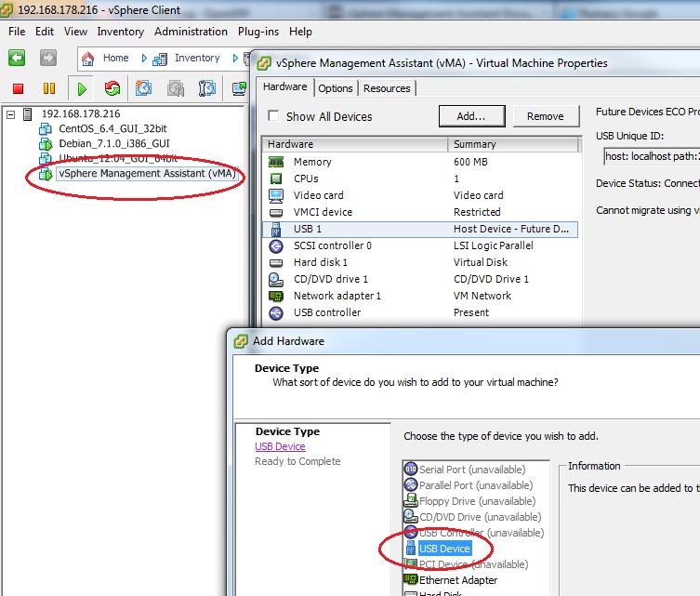Open the Administration menu

191,32
